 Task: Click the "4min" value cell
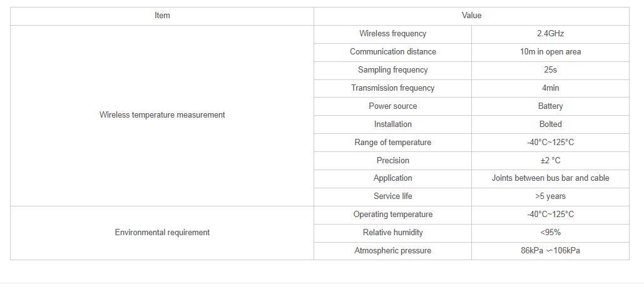click(x=550, y=88)
